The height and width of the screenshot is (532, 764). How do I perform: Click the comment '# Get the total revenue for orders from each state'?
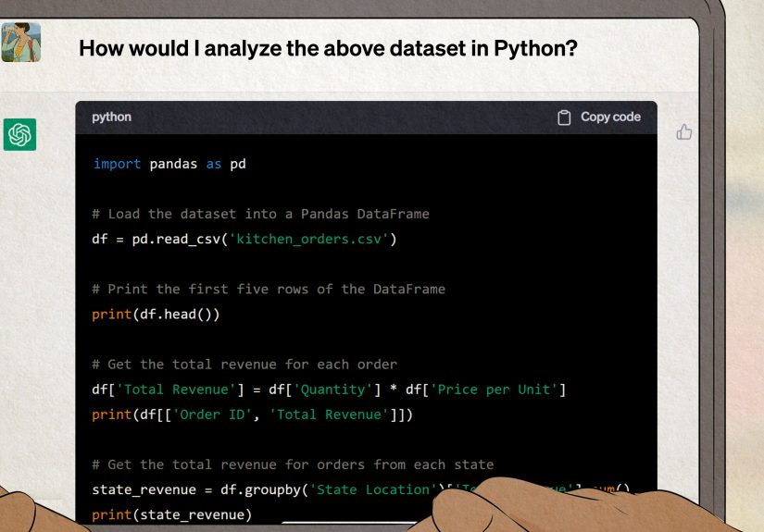293,464
